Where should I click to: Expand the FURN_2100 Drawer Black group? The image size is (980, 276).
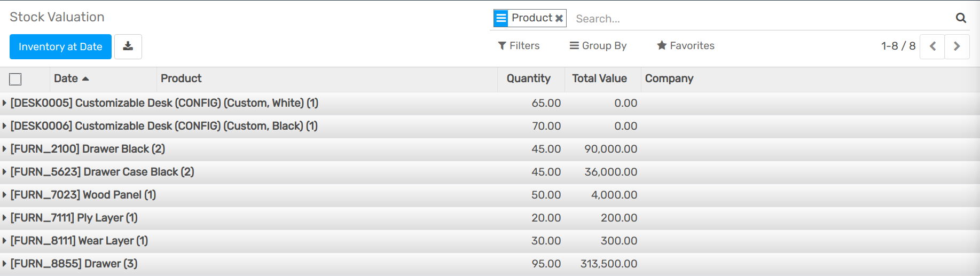pyautogui.click(x=490, y=149)
